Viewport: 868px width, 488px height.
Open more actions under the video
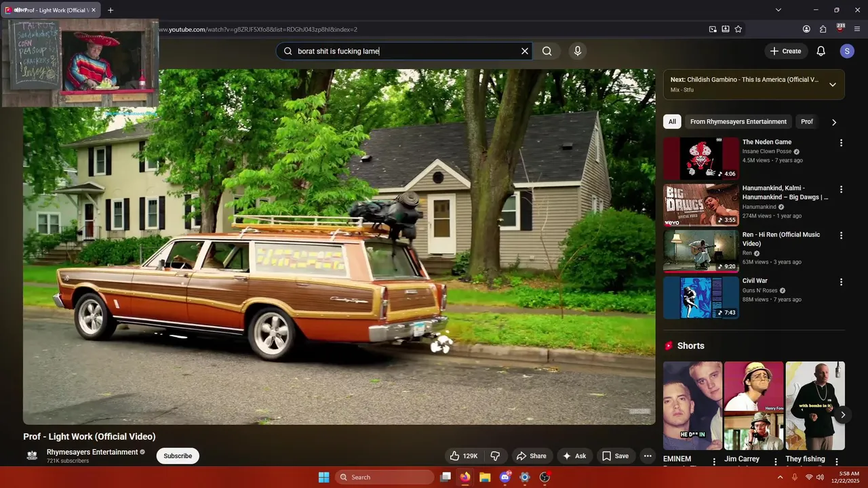(x=648, y=456)
